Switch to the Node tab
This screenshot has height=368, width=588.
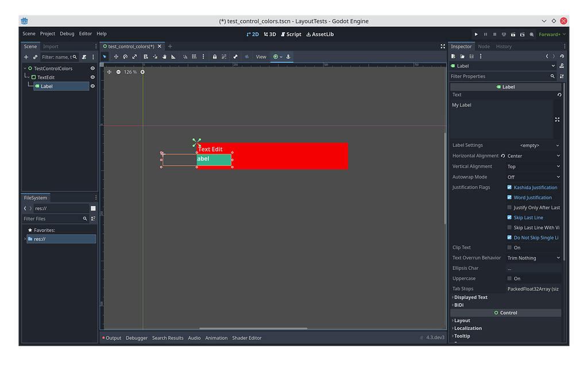tap(483, 47)
